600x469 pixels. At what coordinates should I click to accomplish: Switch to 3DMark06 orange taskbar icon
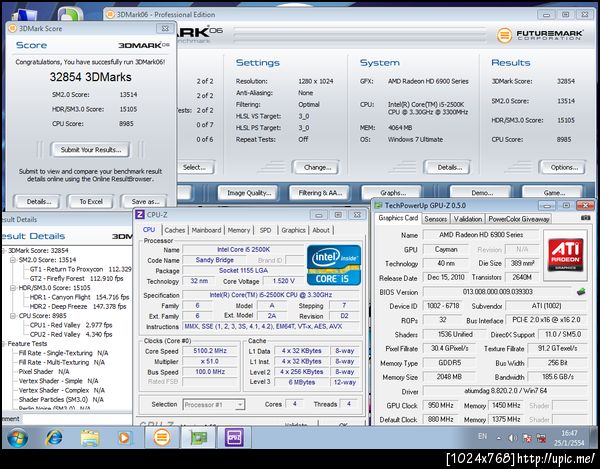(x=162, y=437)
